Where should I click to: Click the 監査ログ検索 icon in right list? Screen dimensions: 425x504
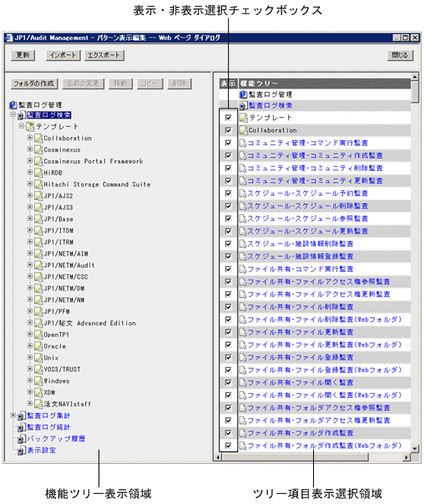(x=244, y=105)
